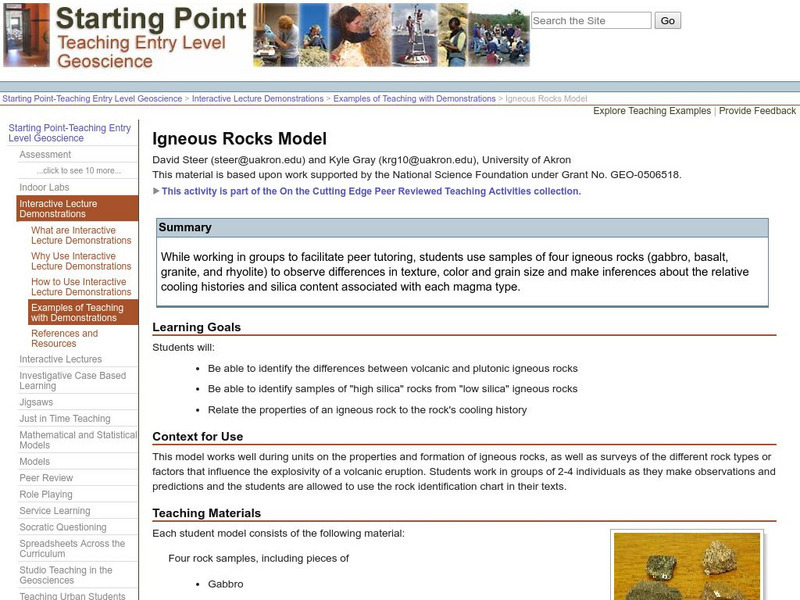This screenshot has width=800, height=600.
Task: Click 'Igneous Rocks Model' breadcrumb text
Action: click(546, 98)
